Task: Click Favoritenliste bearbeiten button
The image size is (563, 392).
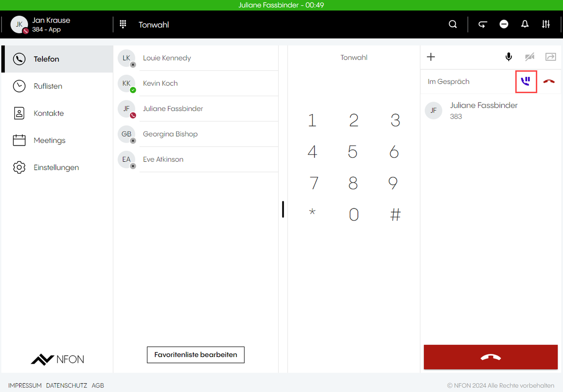Action: [195, 355]
